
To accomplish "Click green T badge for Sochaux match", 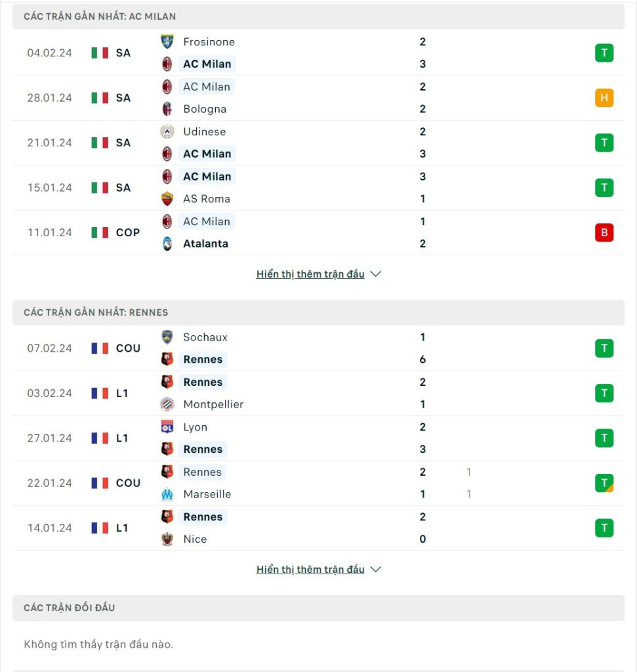I will tap(604, 348).
